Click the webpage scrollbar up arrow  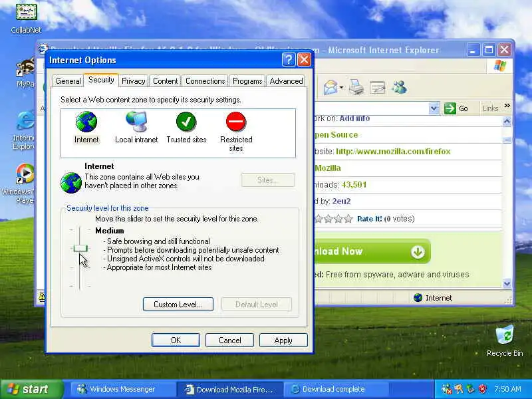(x=507, y=121)
